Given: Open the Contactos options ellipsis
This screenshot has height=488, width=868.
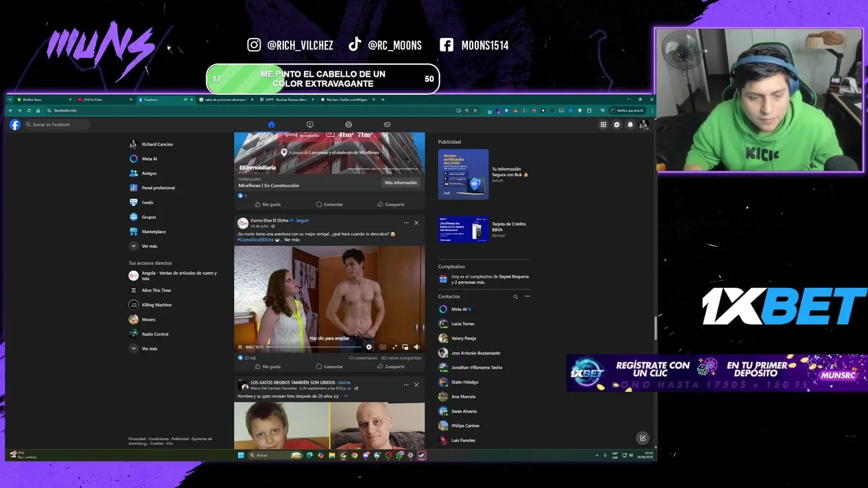Looking at the screenshot, I should click(x=527, y=296).
